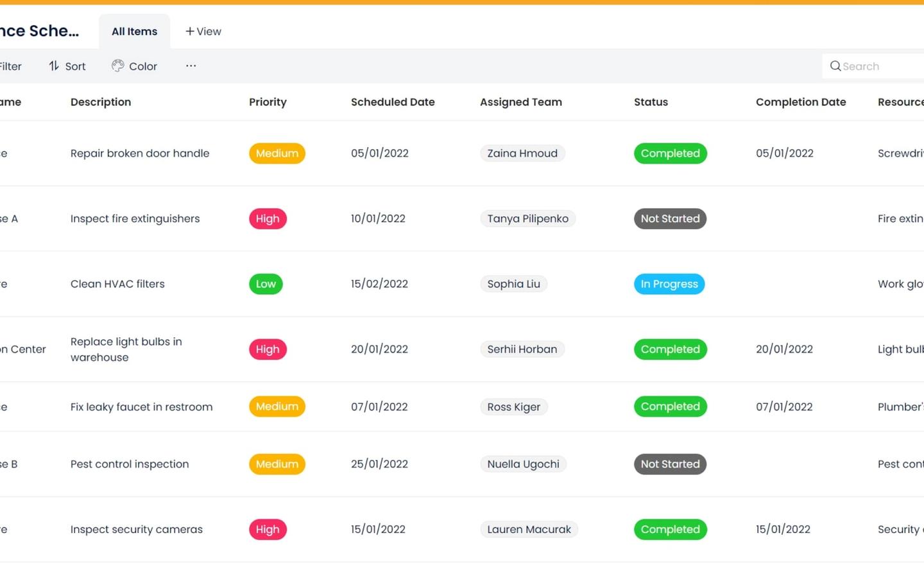Click scheduled date 07/01/2022

coord(379,407)
